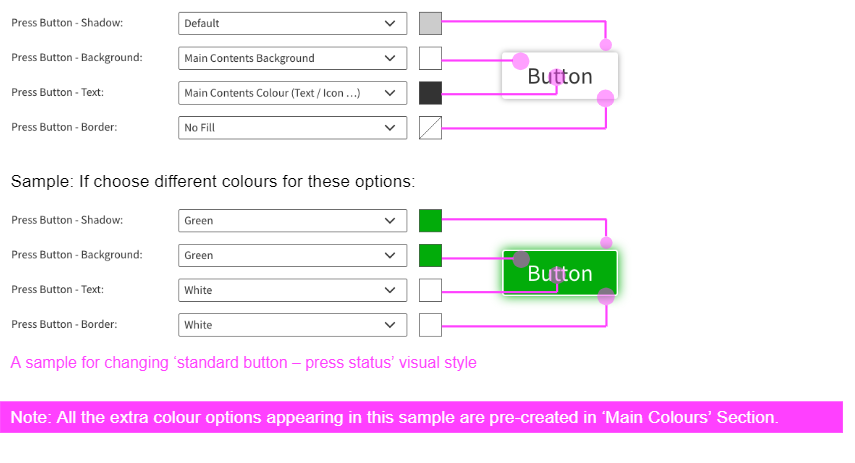
Task: Expand the lower Border dropdown set to White
Action: (x=292, y=325)
